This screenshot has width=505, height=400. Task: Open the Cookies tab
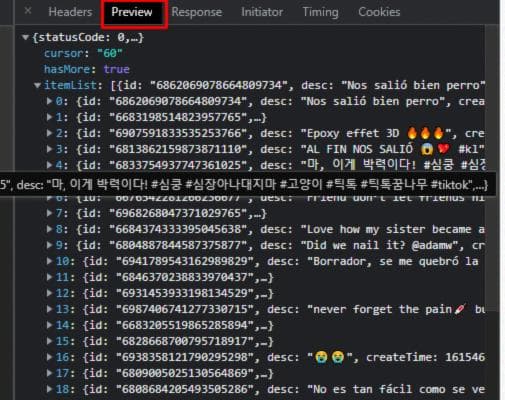click(379, 12)
